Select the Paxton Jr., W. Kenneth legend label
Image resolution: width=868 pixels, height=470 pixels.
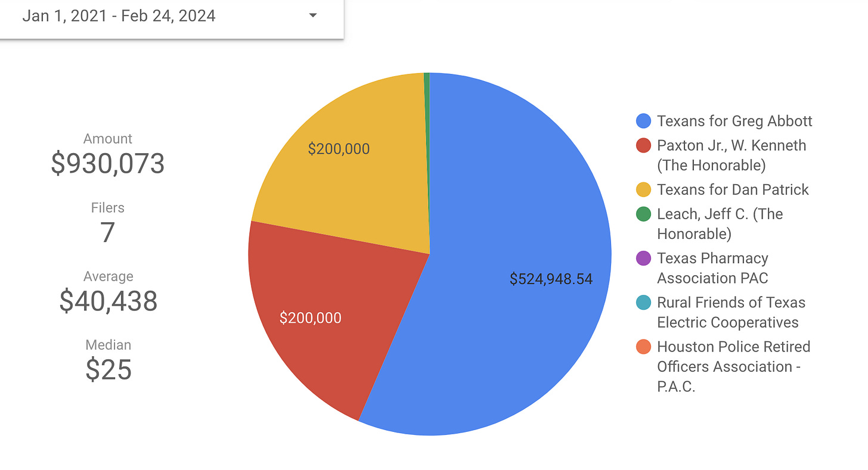731,155
